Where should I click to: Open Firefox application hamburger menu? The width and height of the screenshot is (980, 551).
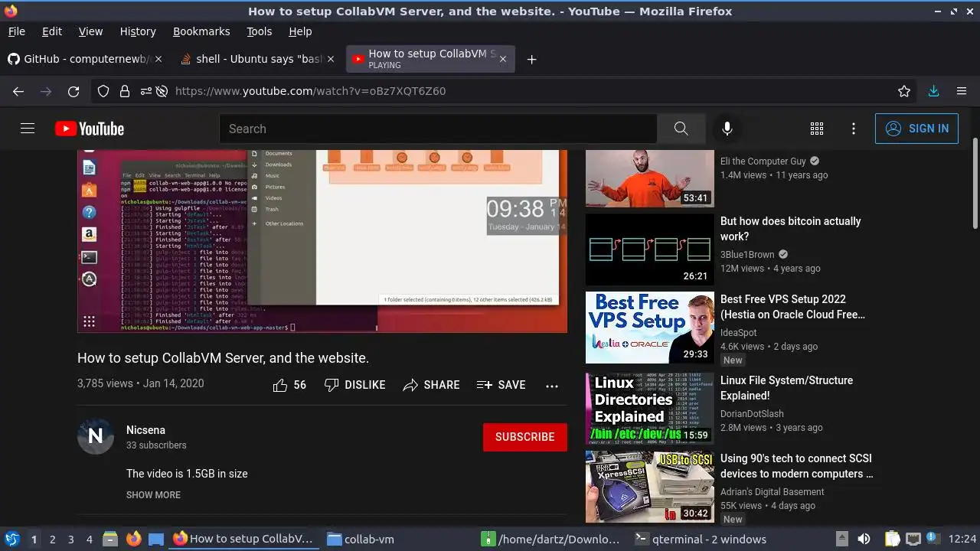(962, 91)
